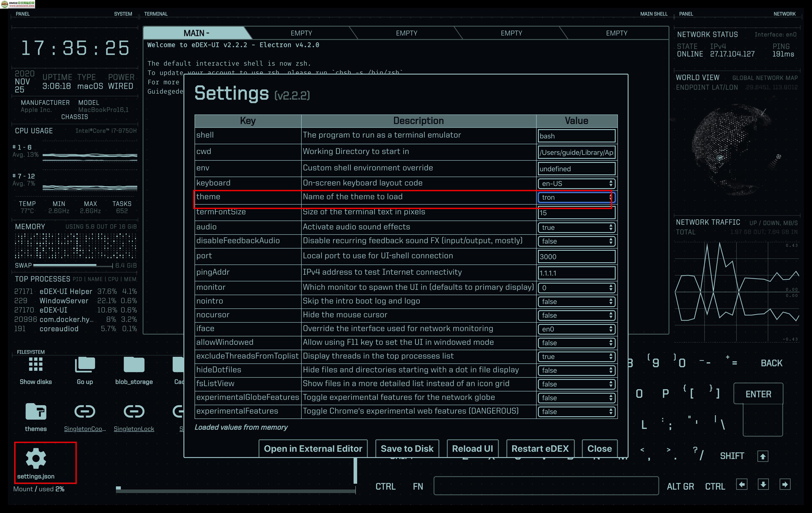Click the IPv4 address 27.17.104.127
This screenshot has height=513, width=812.
[x=732, y=54]
